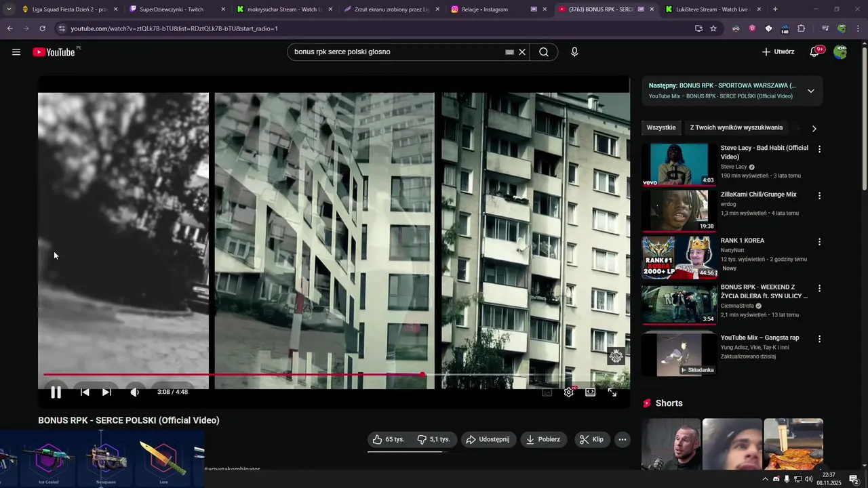Open the YouTube guide hamburger menu
Viewport: 868px width, 488px height.
click(16, 52)
